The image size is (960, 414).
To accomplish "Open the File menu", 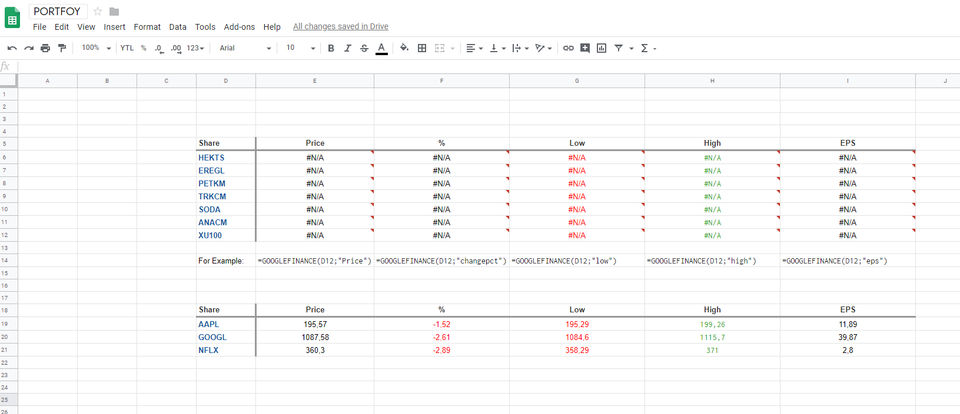I will point(39,27).
